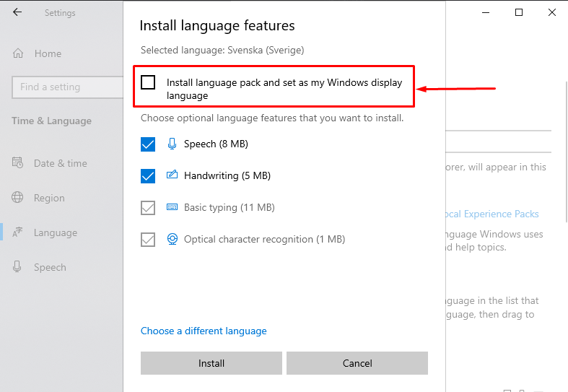The image size is (568, 392).
Task: Click the Optical character recognition checkbox
Action: tap(149, 239)
